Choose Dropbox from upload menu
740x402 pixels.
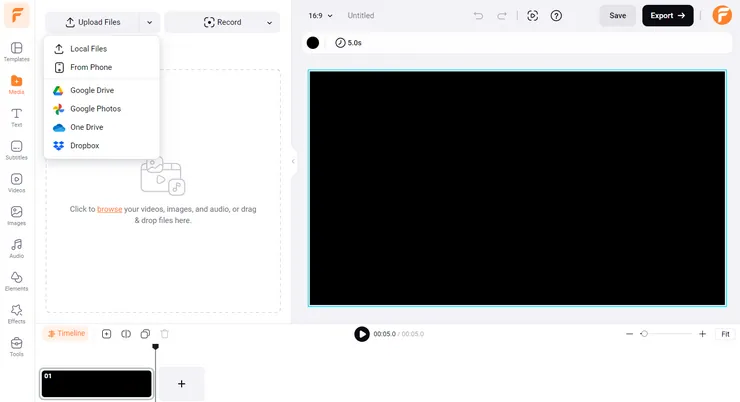(x=84, y=145)
